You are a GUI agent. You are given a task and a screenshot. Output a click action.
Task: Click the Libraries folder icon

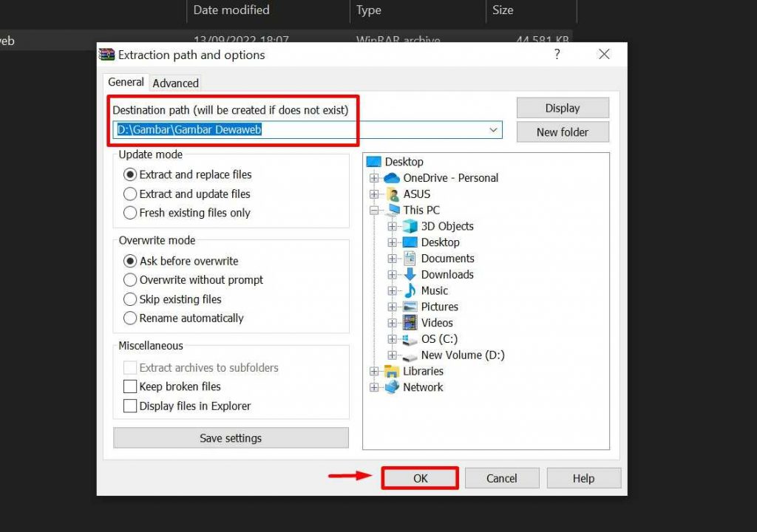(392, 371)
